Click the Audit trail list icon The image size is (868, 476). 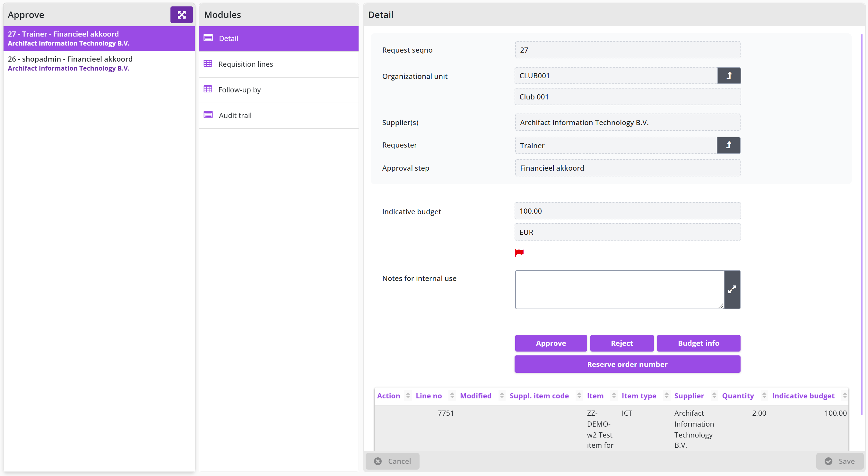tap(208, 115)
